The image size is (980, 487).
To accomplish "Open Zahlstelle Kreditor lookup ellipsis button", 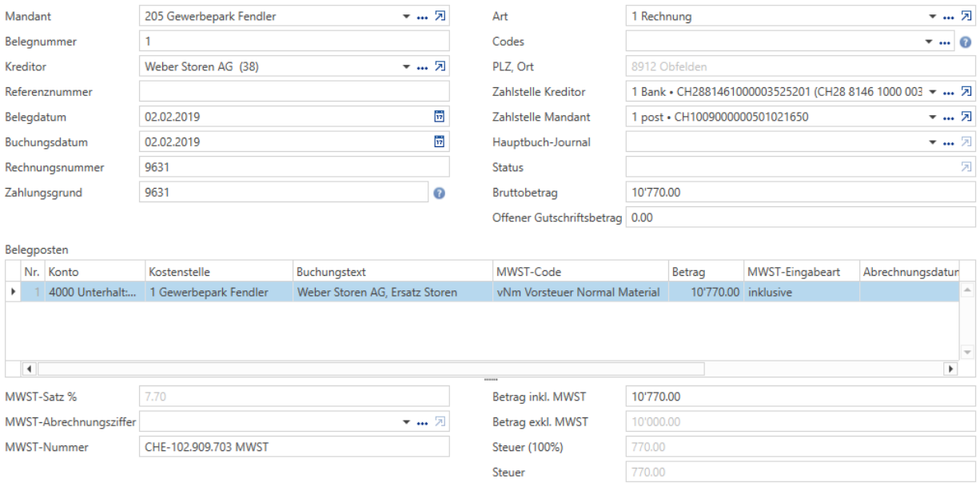I will point(949,92).
